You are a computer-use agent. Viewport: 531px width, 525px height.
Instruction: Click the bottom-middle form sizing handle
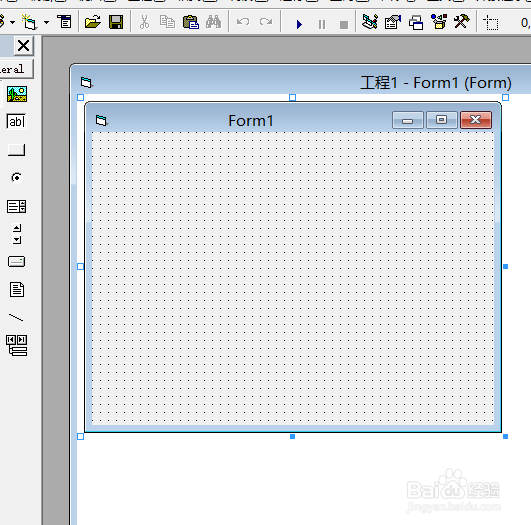point(293,437)
